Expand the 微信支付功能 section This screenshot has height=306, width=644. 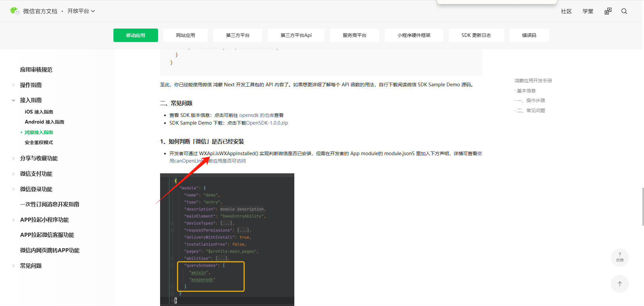[13, 174]
